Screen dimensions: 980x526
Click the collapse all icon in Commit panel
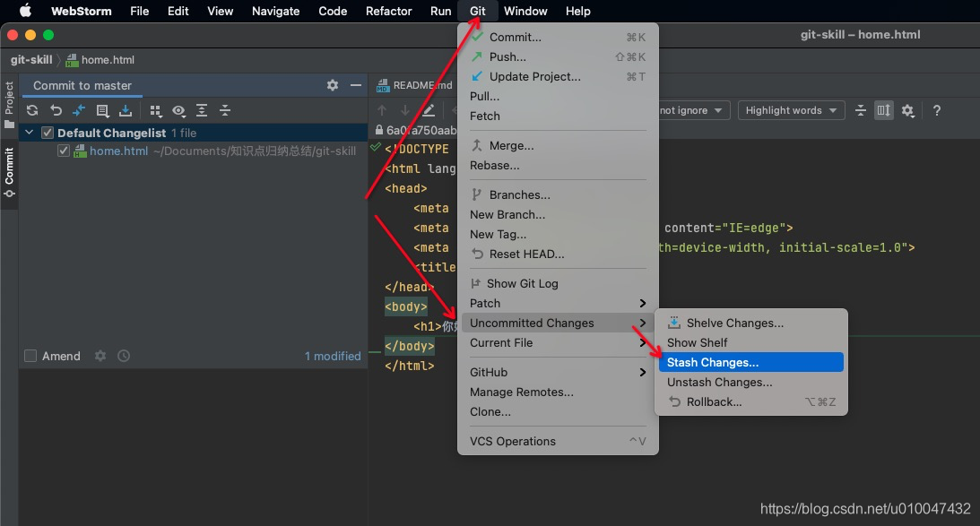pos(224,110)
